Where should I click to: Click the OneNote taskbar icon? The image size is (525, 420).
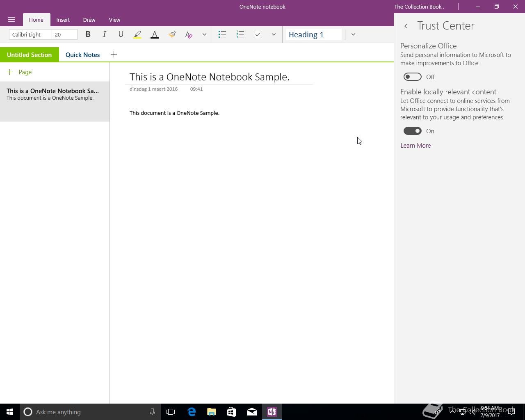(x=272, y=412)
